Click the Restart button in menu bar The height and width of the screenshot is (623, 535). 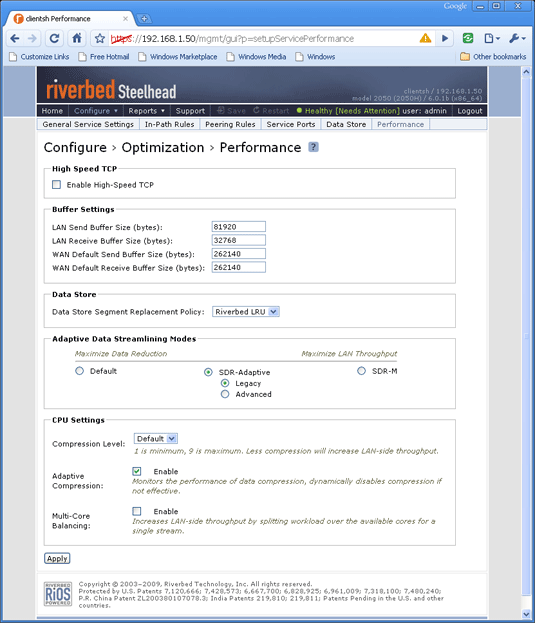pyautogui.click(x=271, y=111)
